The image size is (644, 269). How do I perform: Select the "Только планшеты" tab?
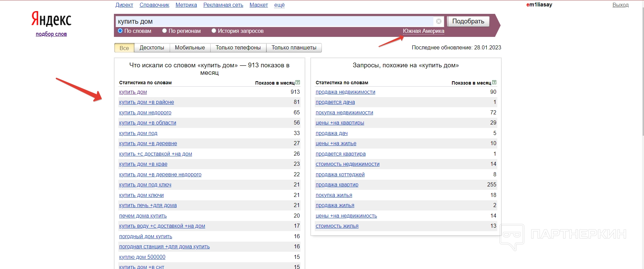[x=294, y=48]
